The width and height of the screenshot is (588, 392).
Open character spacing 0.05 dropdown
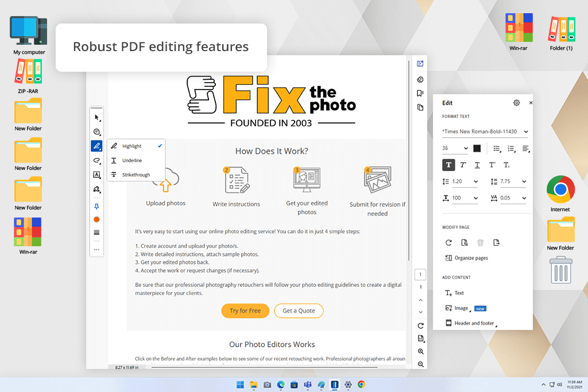[513, 198]
